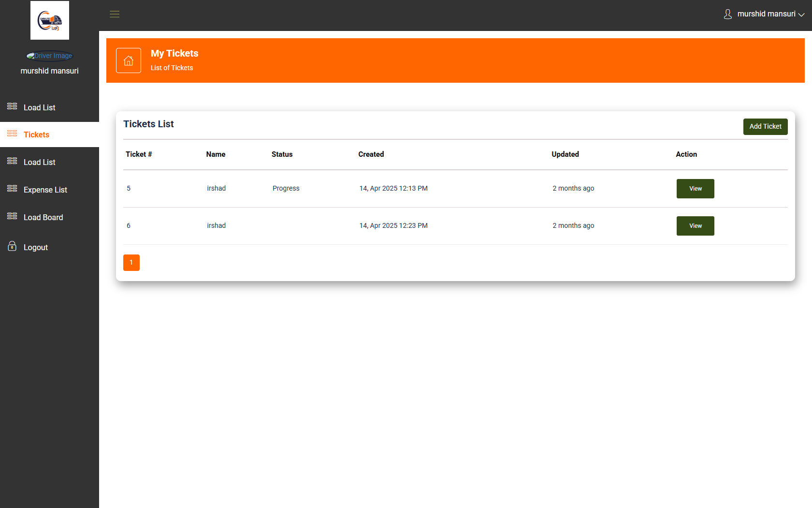Click the Progress status of ticket 5
The width and height of the screenshot is (812, 508).
click(x=286, y=188)
